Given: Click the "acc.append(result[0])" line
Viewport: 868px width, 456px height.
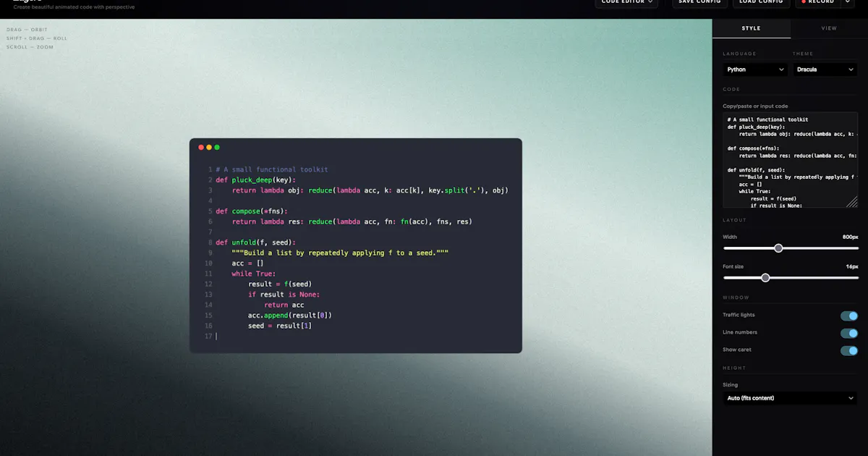Looking at the screenshot, I should coord(290,316).
